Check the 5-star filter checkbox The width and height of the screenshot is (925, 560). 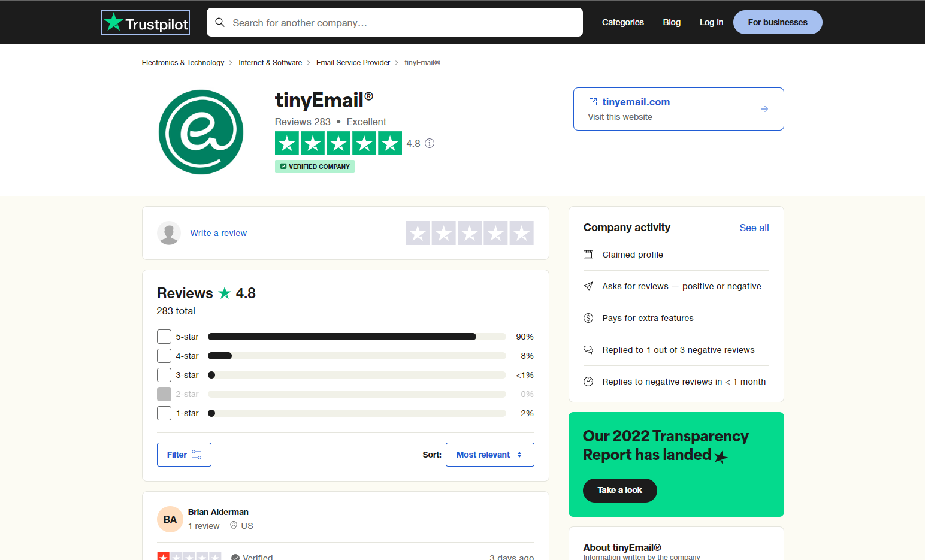point(164,337)
